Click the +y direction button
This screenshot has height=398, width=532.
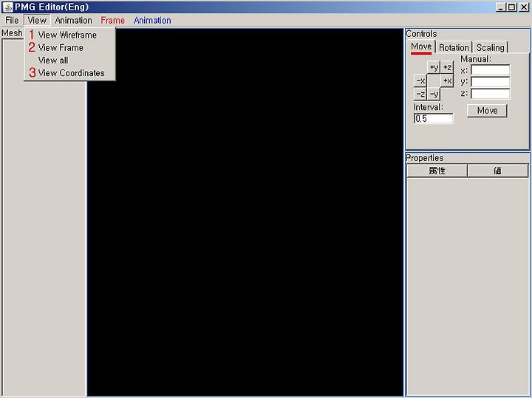434,67
